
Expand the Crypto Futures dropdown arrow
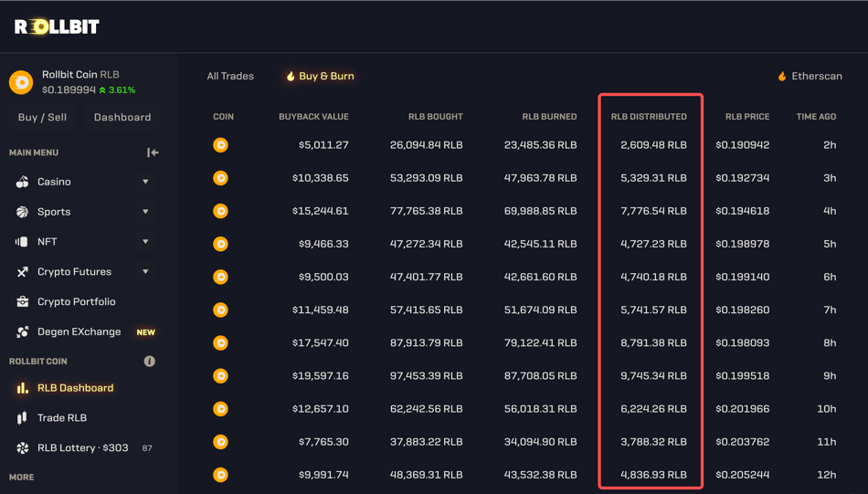pos(145,272)
